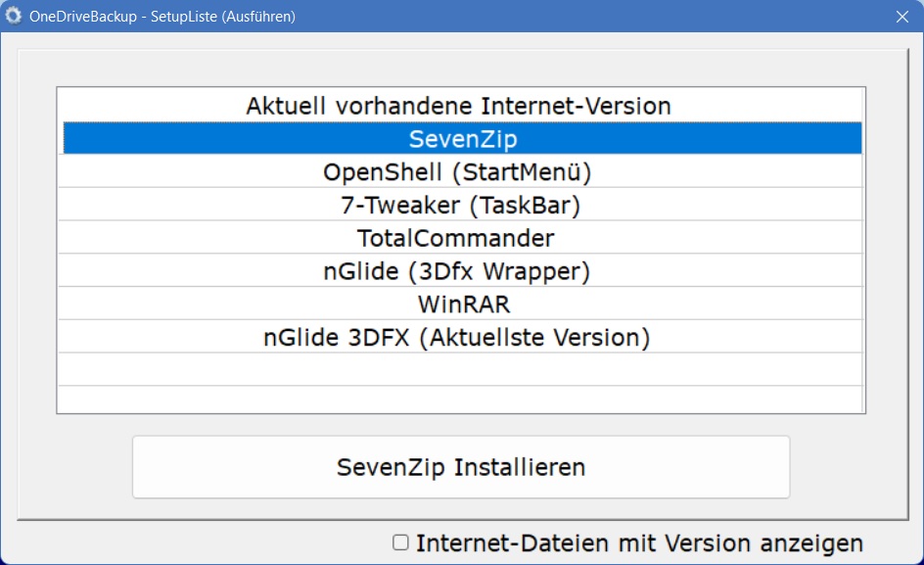Click the (StartMenü) text of the OpenShell row
Screen dimensions: 924x565
[x=521, y=172]
